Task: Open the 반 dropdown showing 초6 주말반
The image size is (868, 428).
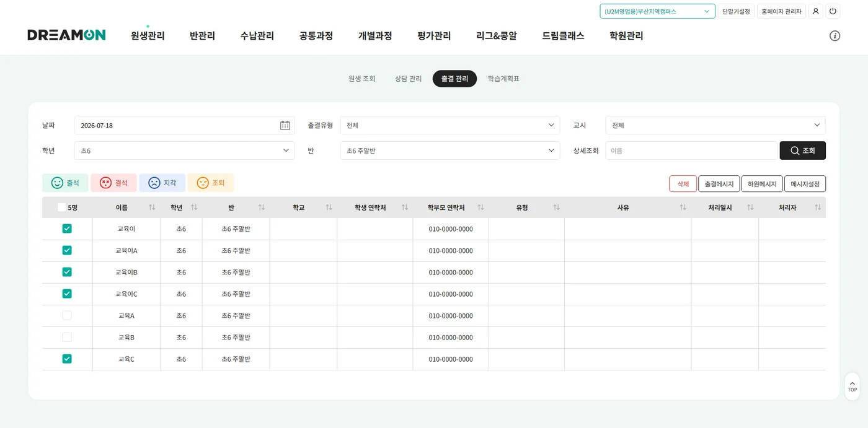Action: 450,151
